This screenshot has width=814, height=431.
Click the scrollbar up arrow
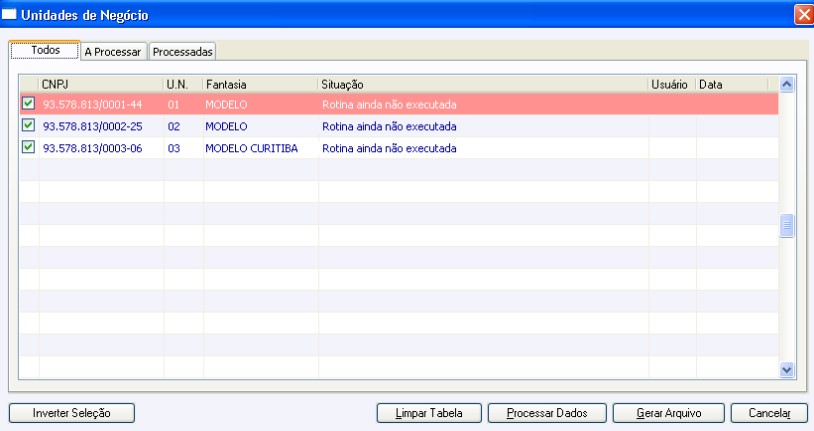pos(786,84)
